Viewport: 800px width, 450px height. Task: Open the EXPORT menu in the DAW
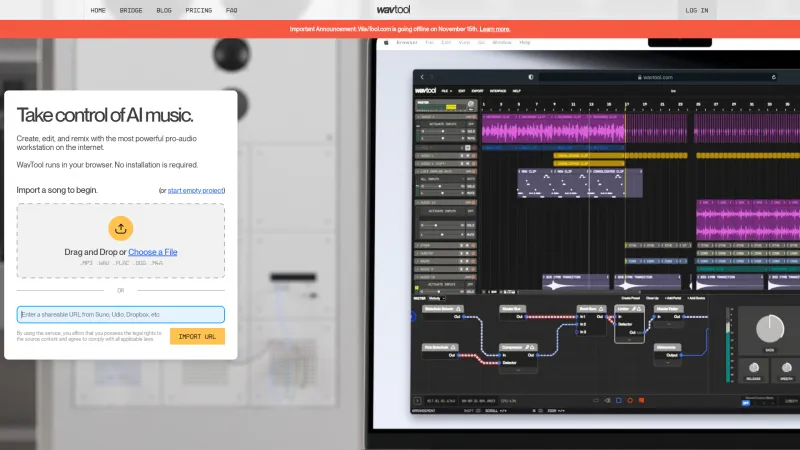pyautogui.click(x=478, y=91)
